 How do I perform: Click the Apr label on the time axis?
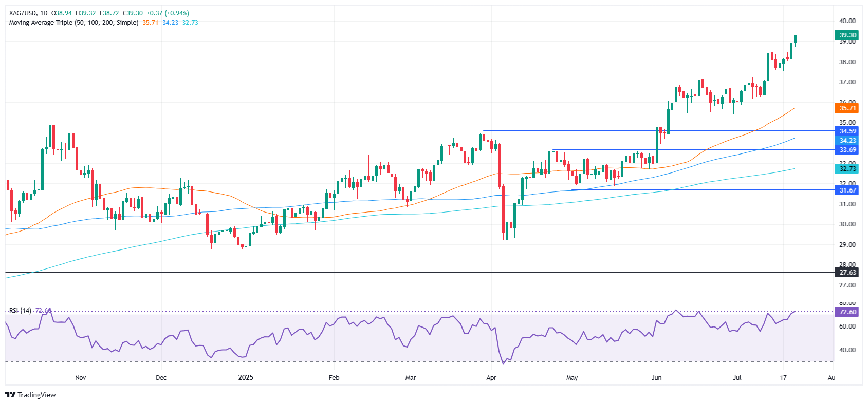coord(491,378)
